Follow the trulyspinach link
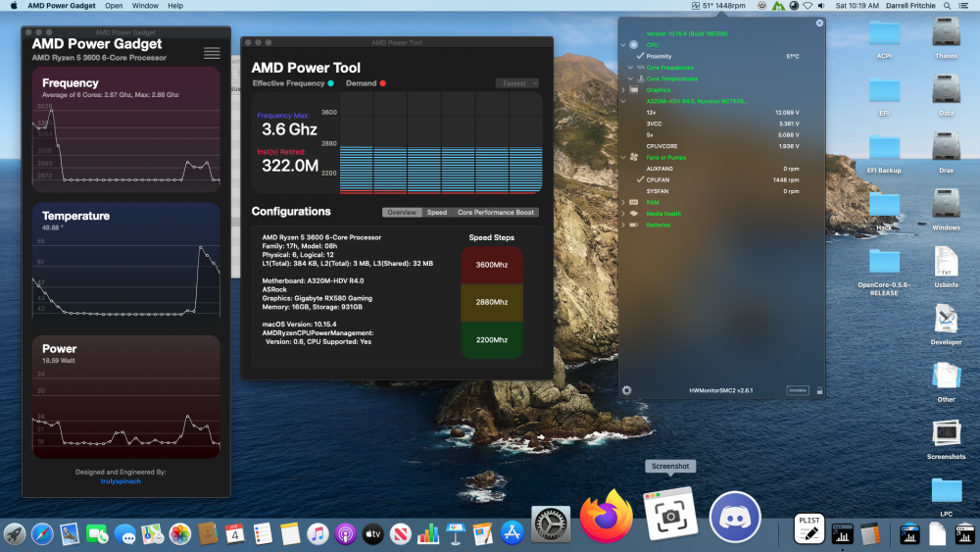The image size is (980, 552). point(121,481)
